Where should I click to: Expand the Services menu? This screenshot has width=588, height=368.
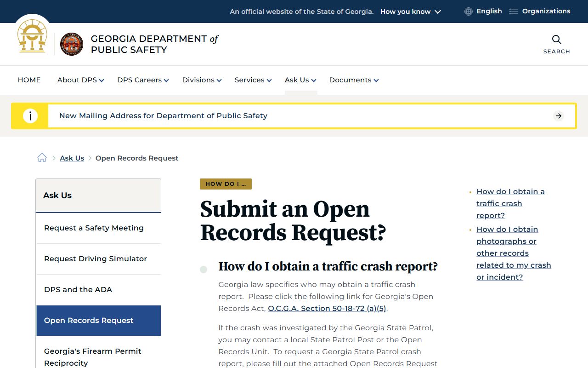tap(253, 80)
